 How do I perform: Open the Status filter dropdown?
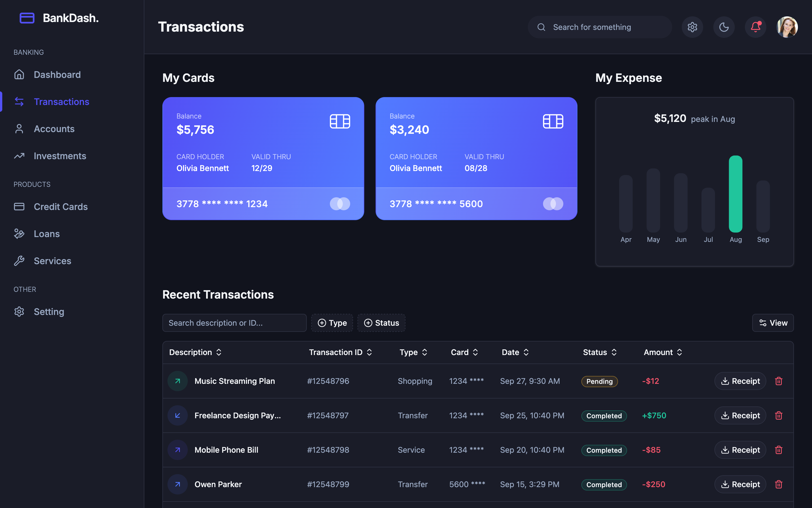(x=381, y=323)
